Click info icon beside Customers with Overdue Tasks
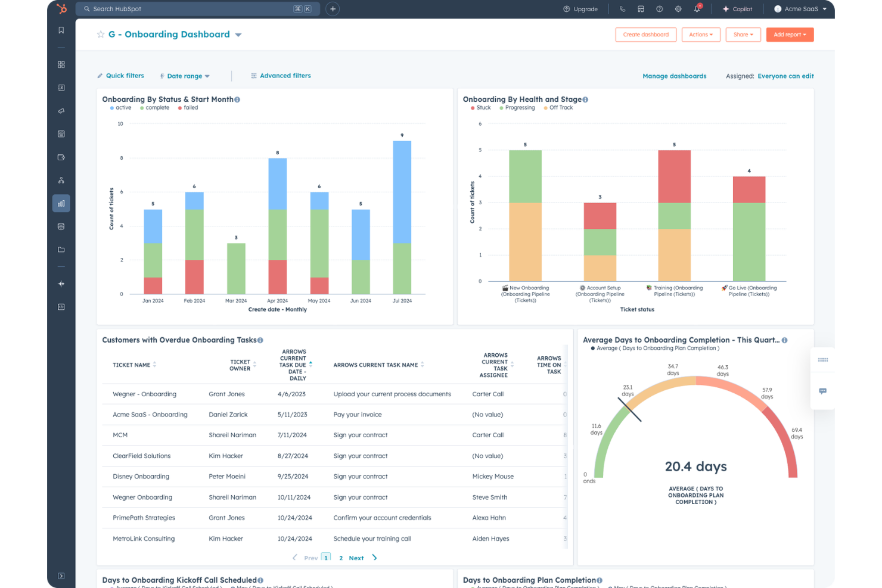This screenshot has height=588, width=882. pyautogui.click(x=260, y=340)
